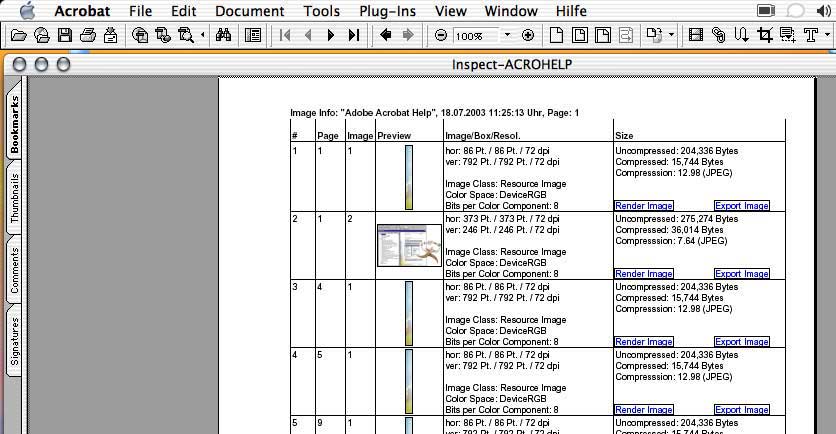Image resolution: width=836 pixels, height=434 pixels.
Task: Expand the rotate view dropdown arrow
Action: click(x=671, y=35)
